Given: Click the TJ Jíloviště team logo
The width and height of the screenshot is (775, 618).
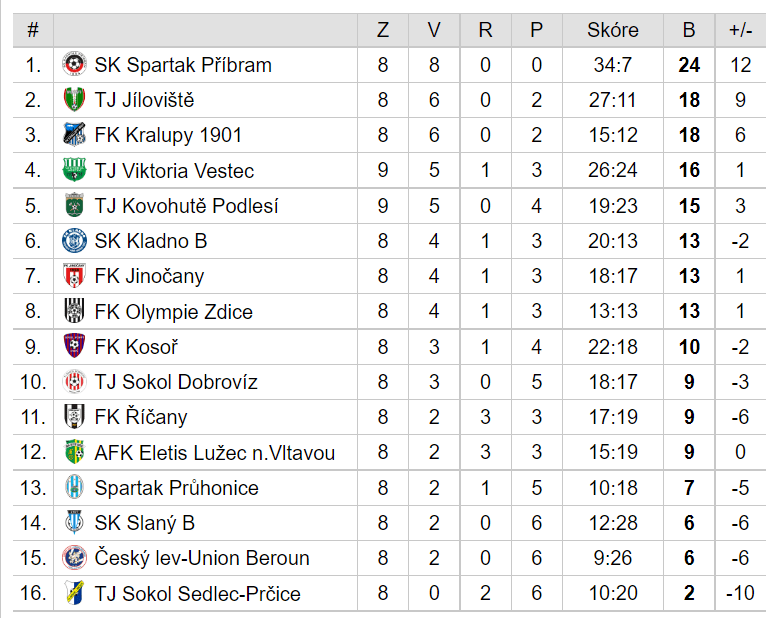Looking at the screenshot, I should click(75, 100).
